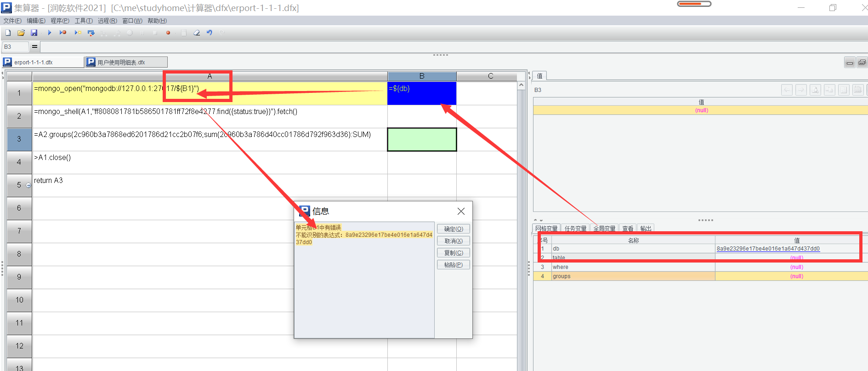Viewport: 868px width, 371px height.
Task: Switch to the erport-1-1-1.dfx tab
Action: (43, 62)
